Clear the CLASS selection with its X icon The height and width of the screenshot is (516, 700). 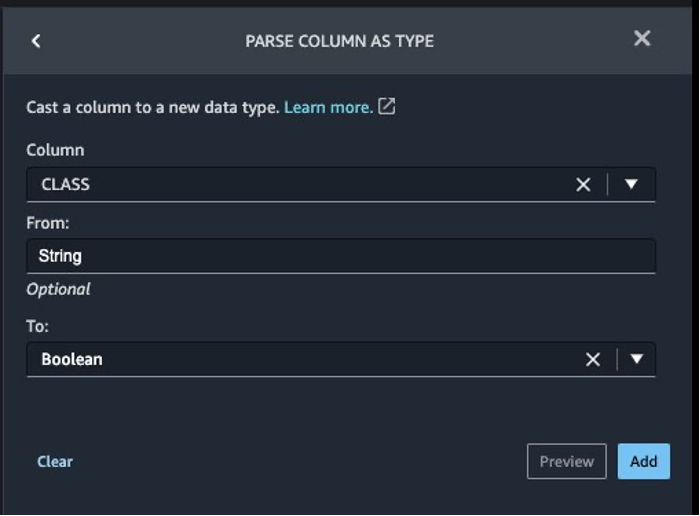click(x=583, y=184)
